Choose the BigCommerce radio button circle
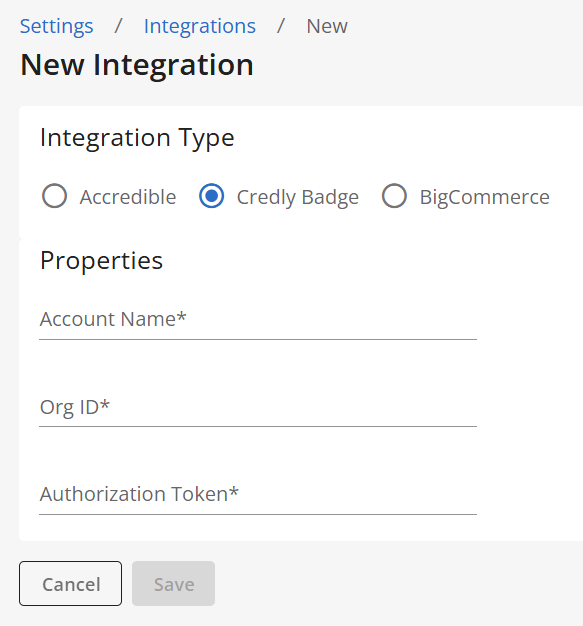The image size is (583, 626). (394, 196)
